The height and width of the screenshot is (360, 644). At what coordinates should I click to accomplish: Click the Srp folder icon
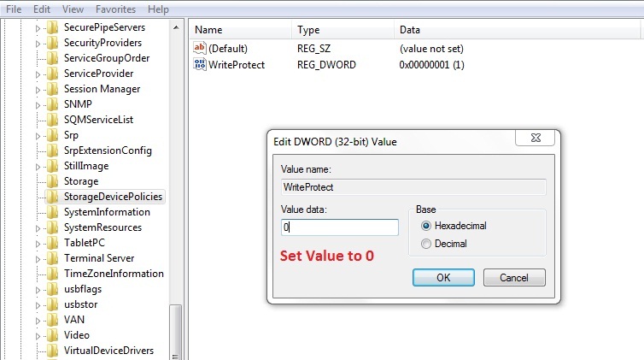point(53,135)
